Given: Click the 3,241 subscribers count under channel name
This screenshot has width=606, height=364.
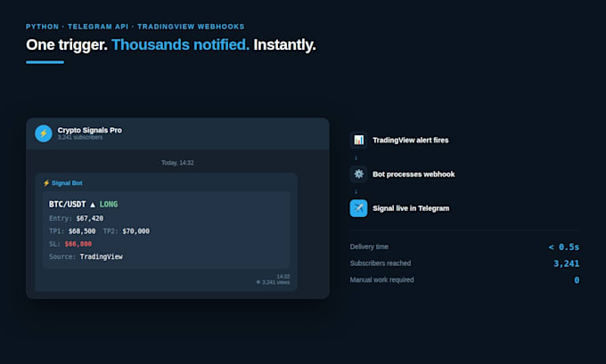Looking at the screenshot, I should click(x=80, y=137).
